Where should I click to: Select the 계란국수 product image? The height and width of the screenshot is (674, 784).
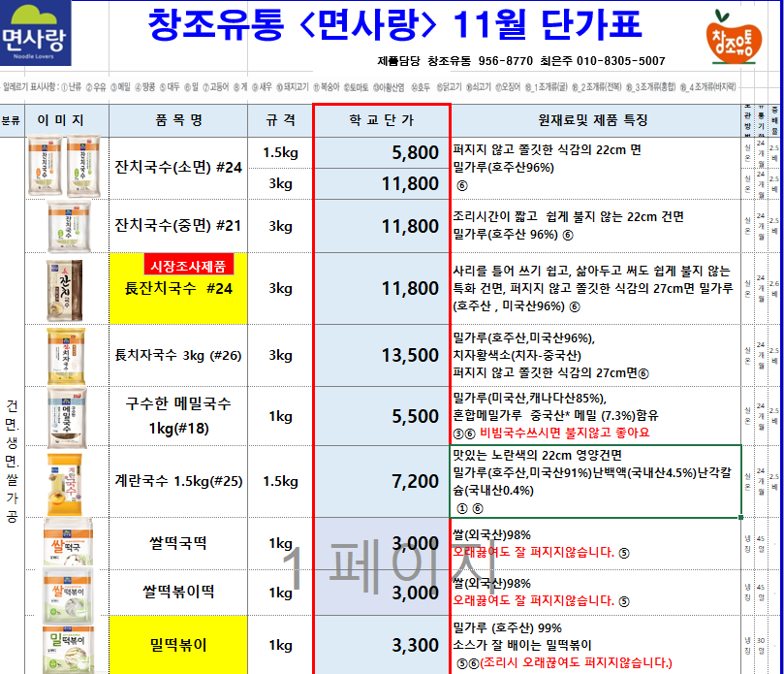coord(65,484)
